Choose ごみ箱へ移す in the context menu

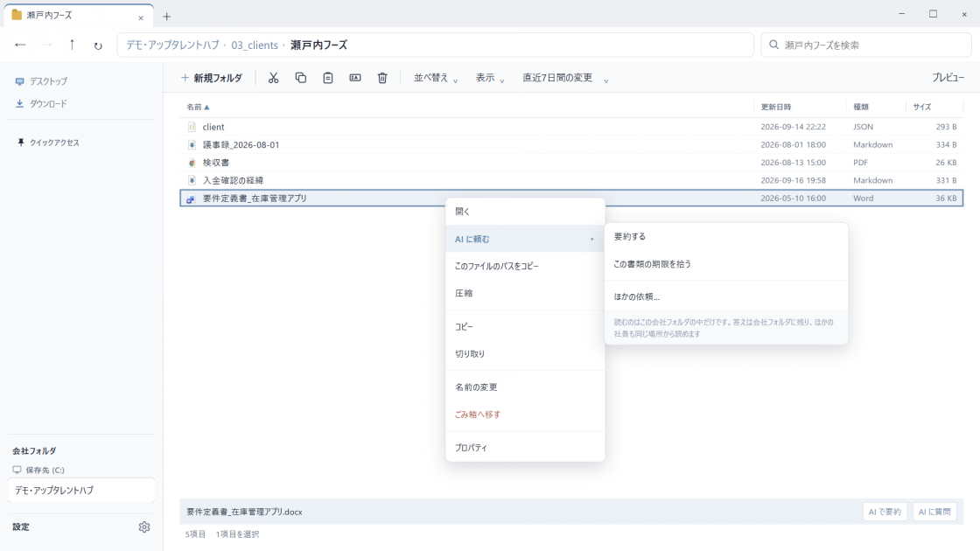[x=525, y=415]
